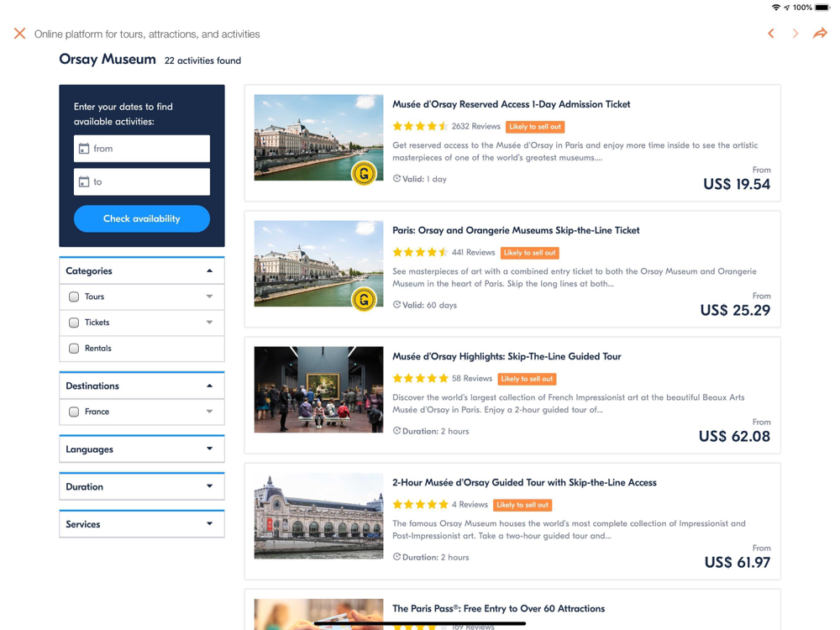Tap the US$ 62.08 price
840x630 pixels.
tap(734, 436)
